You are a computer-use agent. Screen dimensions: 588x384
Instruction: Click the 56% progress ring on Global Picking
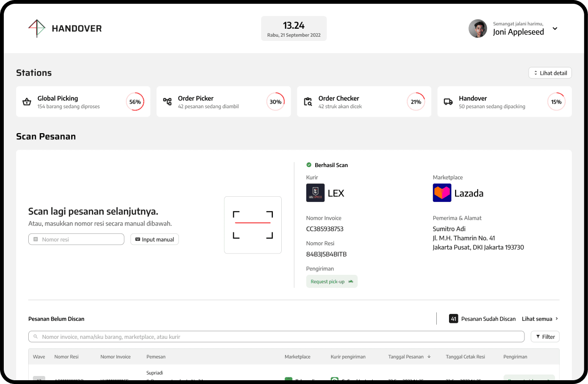[135, 102]
